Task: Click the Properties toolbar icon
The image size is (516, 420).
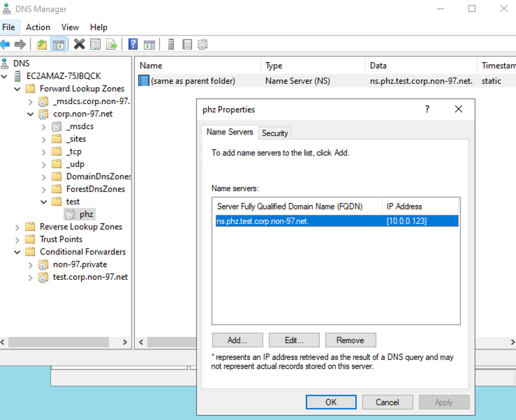Action: 95,45
